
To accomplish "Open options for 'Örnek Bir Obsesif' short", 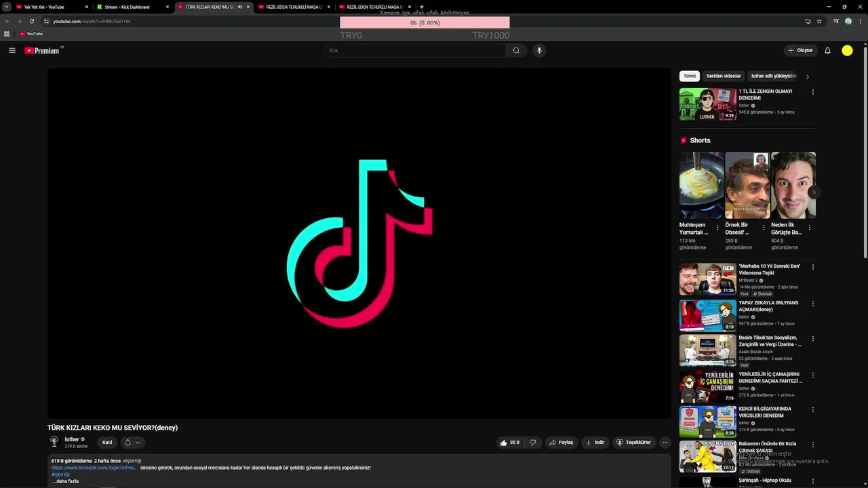I will pyautogui.click(x=764, y=228).
